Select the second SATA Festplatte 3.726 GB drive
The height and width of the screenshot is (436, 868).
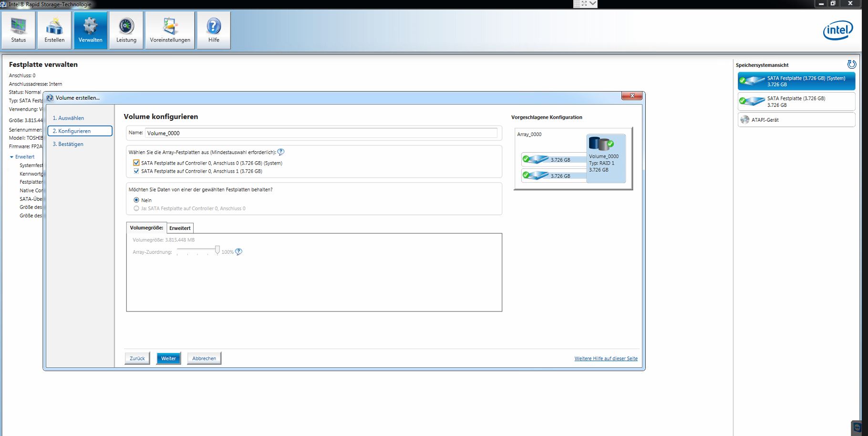pos(796,102)
